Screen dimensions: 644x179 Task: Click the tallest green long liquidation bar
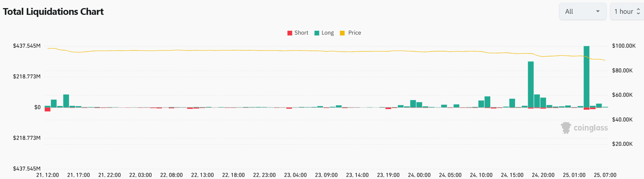coord(586,77)
